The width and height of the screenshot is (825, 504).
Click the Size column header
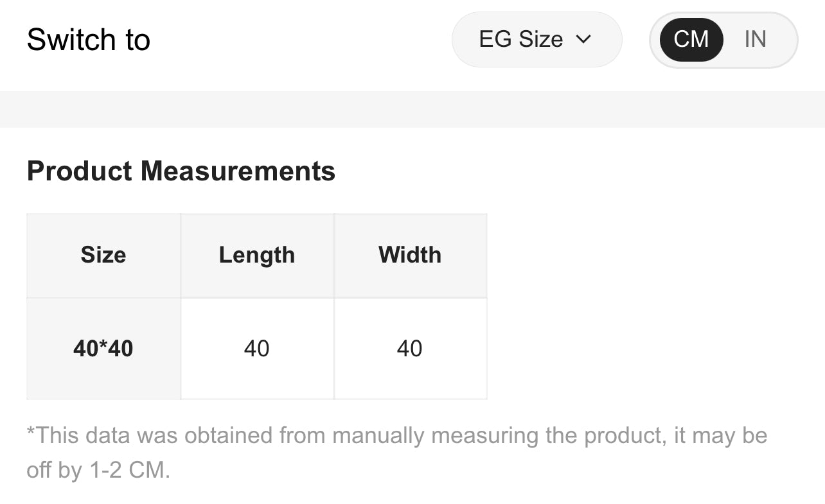coord(103,255)
